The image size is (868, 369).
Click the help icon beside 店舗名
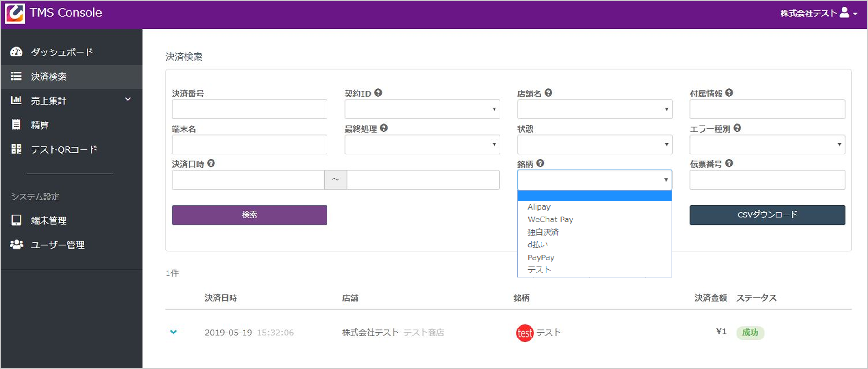click(x=548, y=93)
